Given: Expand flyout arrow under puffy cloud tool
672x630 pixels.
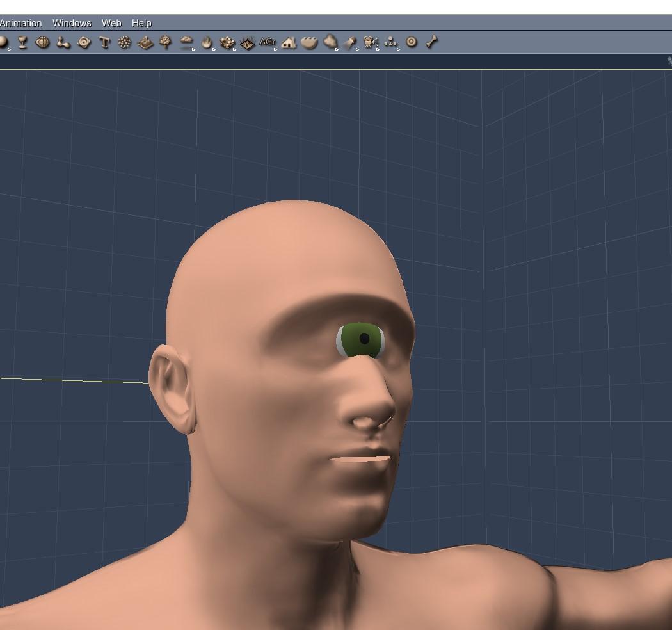Looking at the screenshot, I should (337, 50).
